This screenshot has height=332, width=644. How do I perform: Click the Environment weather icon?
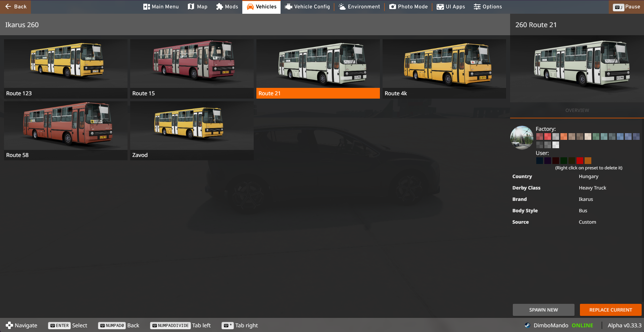(x=342, y=7)
